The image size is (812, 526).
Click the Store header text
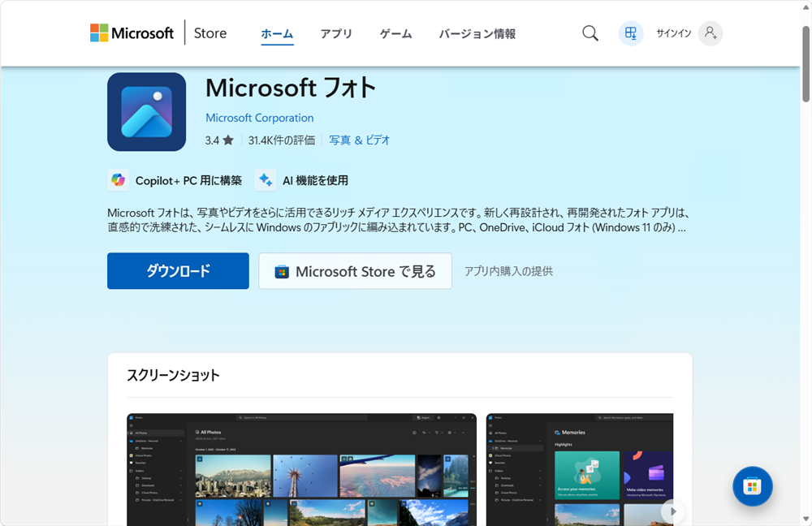(210, 33)
